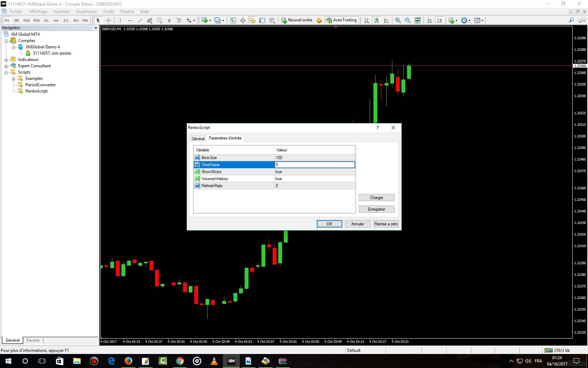Click the TimeFrame value input field
The width and height of the screenshot is (588, 368).
click(314, 165)
